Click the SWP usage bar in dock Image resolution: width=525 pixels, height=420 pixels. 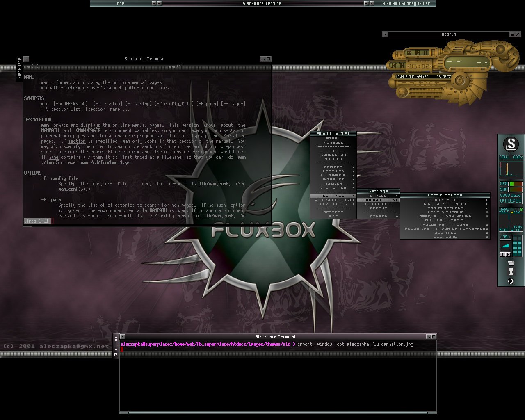click(516, 189)
